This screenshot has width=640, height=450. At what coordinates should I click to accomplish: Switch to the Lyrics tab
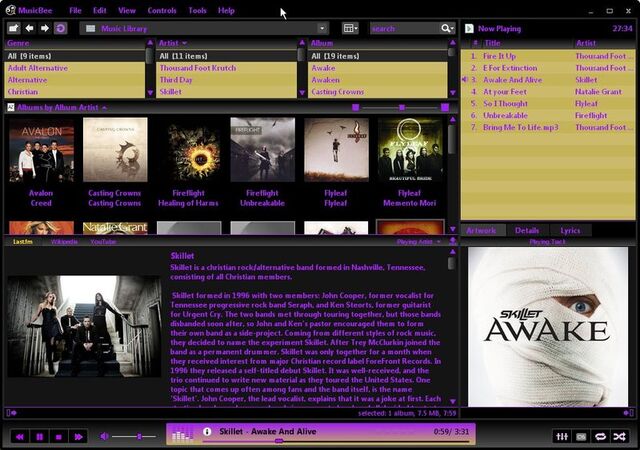coord(570,230)
